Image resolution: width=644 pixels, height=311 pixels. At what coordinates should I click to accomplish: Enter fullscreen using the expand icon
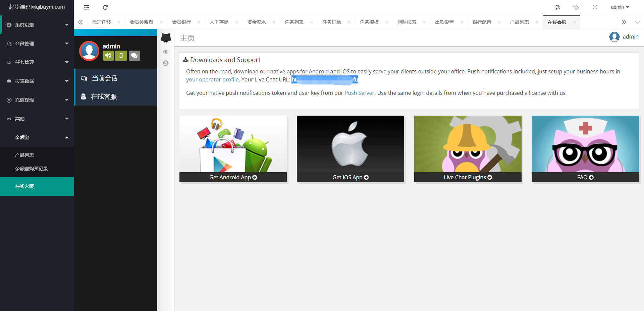[x=595, y=7]
